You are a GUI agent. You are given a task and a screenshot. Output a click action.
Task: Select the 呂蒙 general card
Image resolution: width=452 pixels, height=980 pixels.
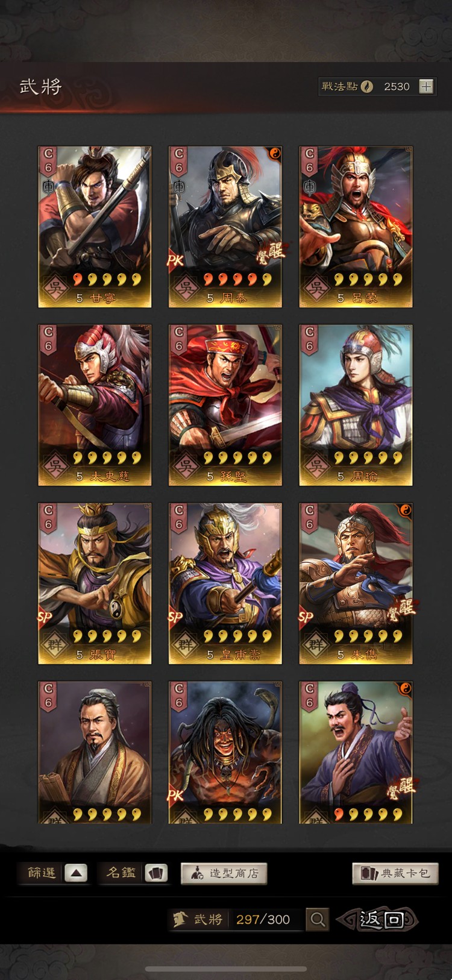point(356,227)
